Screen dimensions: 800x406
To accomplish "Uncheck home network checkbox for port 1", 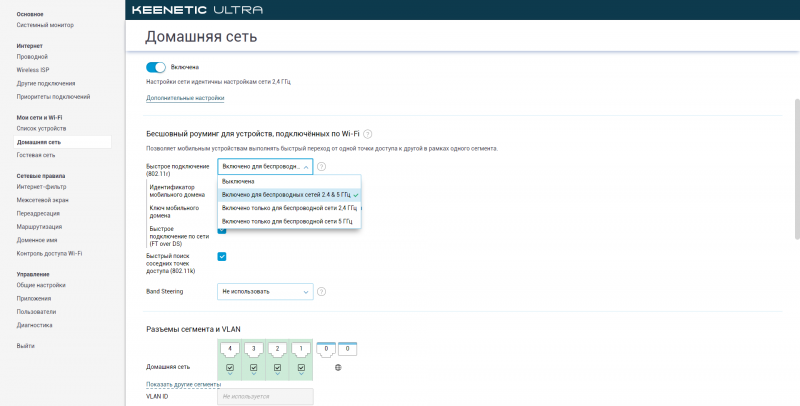I will click(301, 367).
